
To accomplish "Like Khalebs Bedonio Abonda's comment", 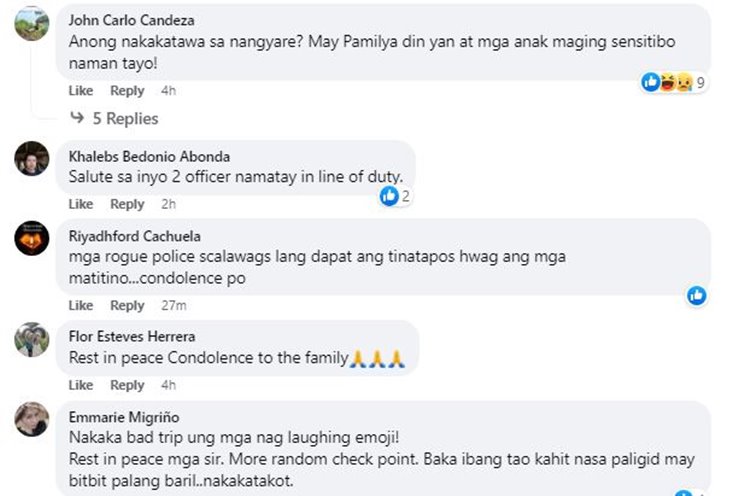I will pyautogui.click(x=81, y=204).
